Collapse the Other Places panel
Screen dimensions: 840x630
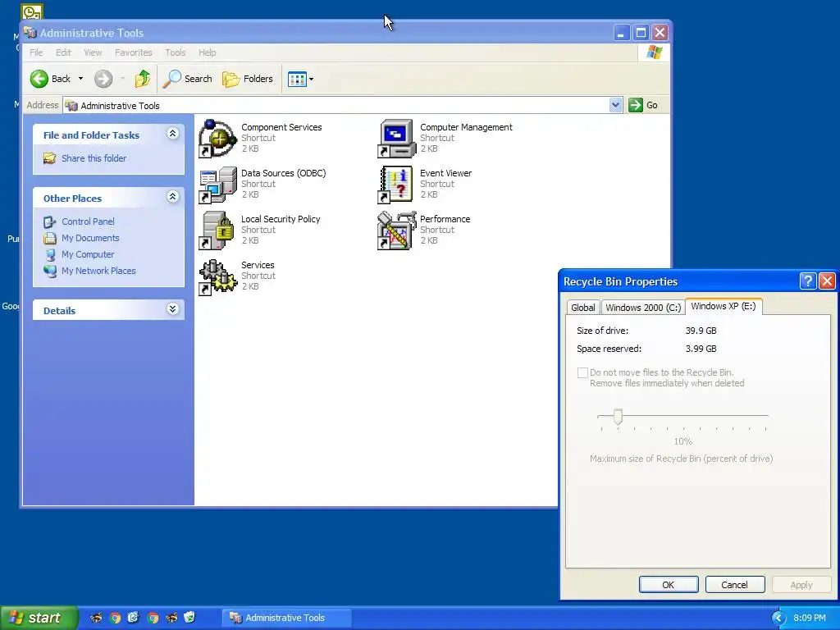tap(172, 197)
